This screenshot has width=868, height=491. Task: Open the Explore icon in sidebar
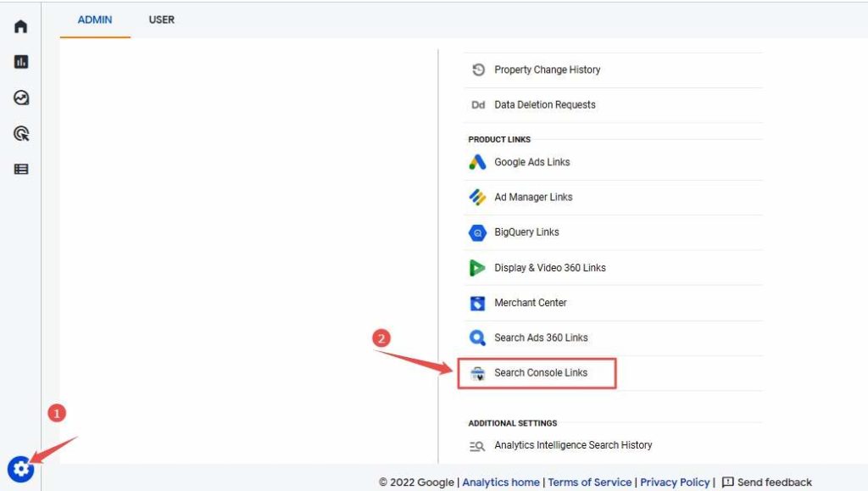(21, 98)
